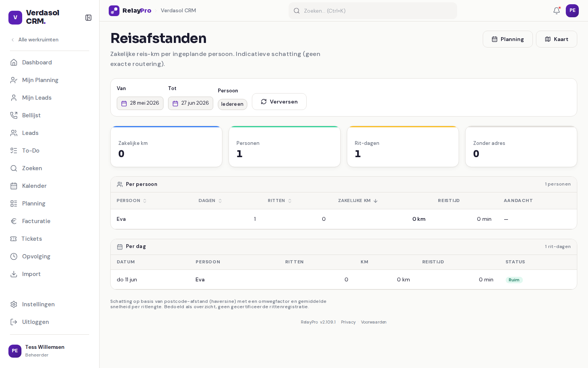This screenshot has width=588, height=368.
Task: Open the Voorwaarden footer link
Action: 374,322
